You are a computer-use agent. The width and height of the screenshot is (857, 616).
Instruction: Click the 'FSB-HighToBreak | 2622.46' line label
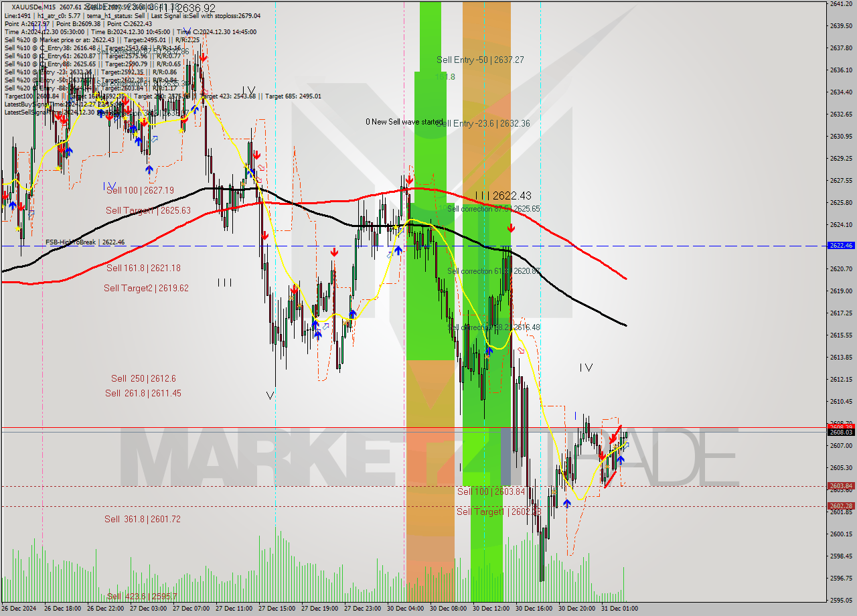85,242
